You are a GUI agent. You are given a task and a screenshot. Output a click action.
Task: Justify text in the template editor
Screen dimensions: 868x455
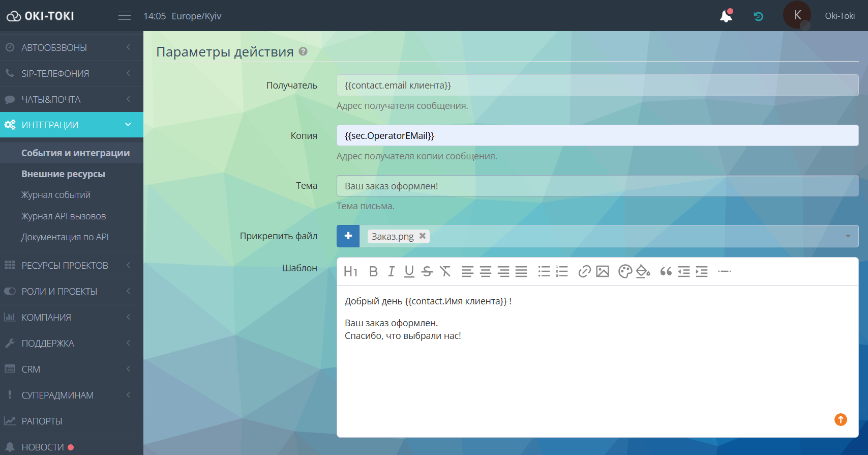[521, 272]
